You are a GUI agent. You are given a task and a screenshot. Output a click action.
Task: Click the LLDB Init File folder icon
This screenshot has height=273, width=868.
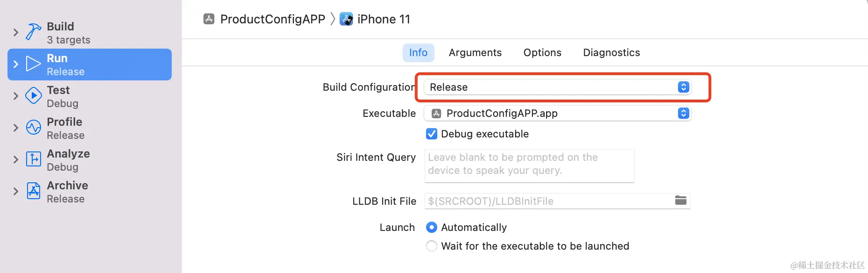coord(680,201)
